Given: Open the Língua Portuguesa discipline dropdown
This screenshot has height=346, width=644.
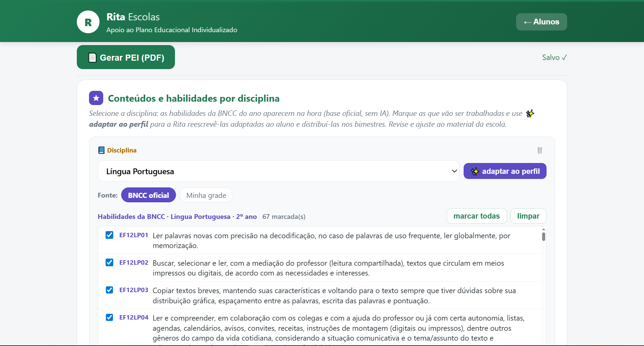Looking at the screenshot, I should point(279,171).
